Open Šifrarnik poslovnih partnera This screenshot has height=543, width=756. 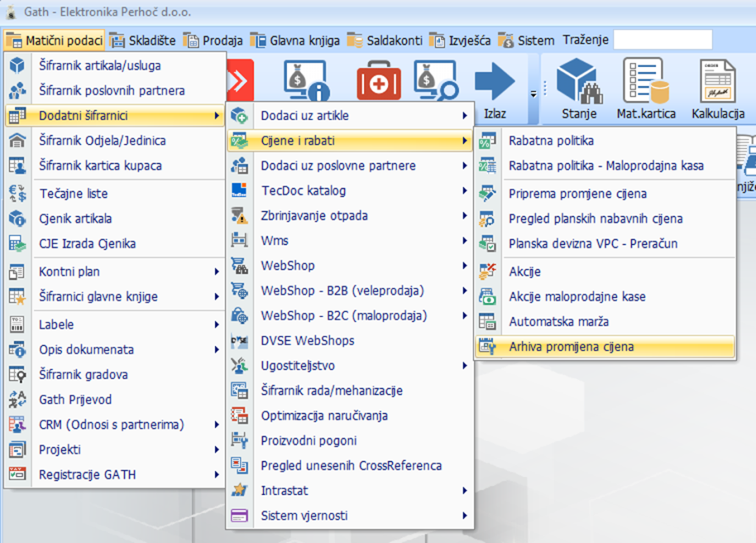(111, 91)
